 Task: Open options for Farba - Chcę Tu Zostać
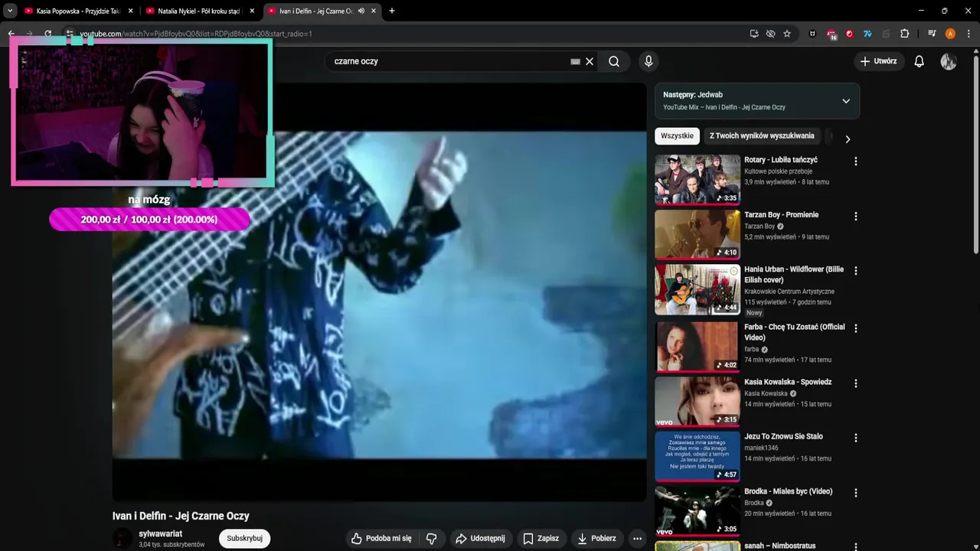pos(855,328)
